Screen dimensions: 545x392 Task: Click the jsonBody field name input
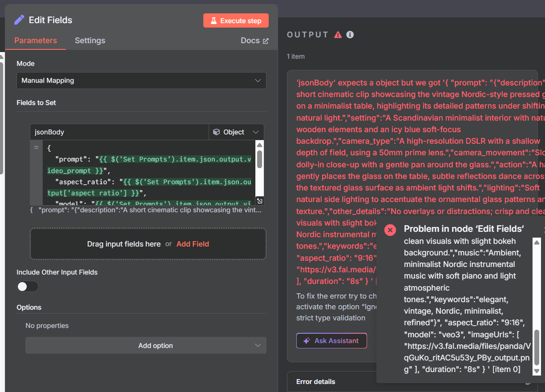point(119,132)
